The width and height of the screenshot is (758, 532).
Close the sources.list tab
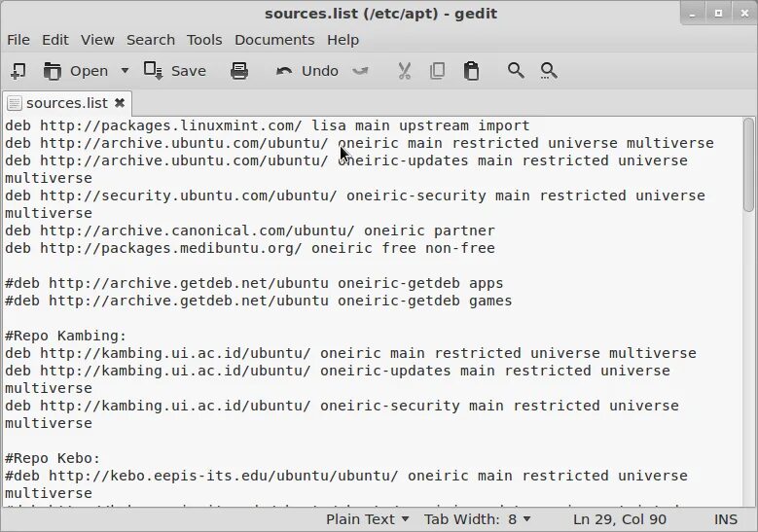pyautogui.click(x=120, y=102)
